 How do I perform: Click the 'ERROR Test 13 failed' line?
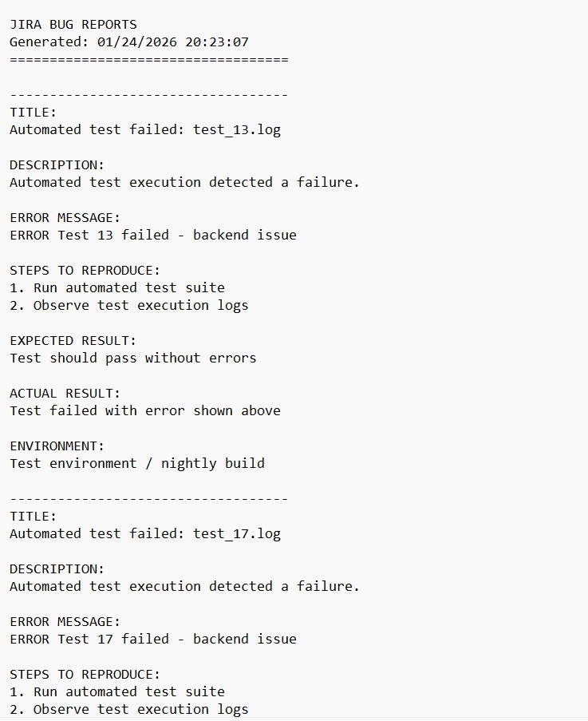point(153,236)
